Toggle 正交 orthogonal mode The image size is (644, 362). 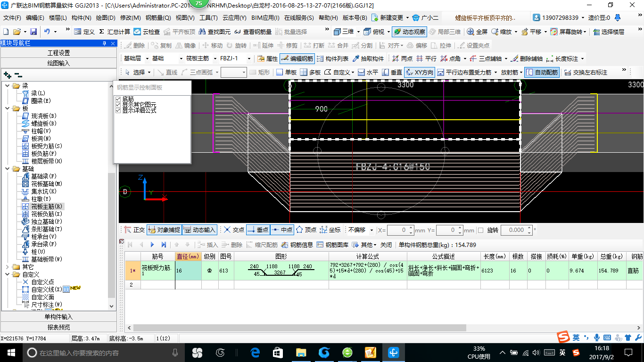coord(134,230)
